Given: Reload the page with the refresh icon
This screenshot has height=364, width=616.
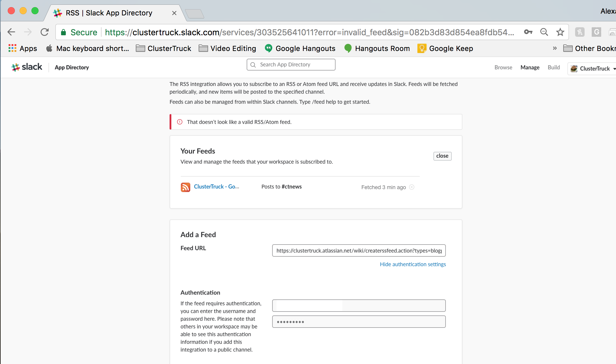Looking at the screenshot, I should [x=44, y=32].
